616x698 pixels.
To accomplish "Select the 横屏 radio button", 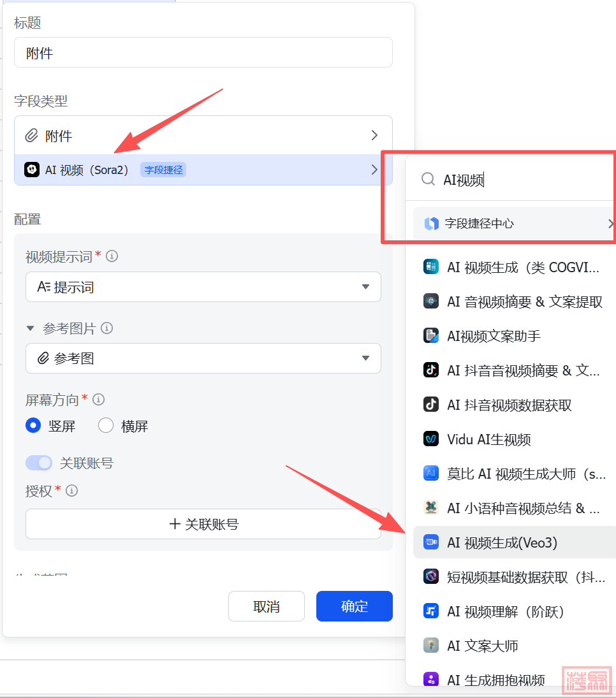I will [106, 426].
